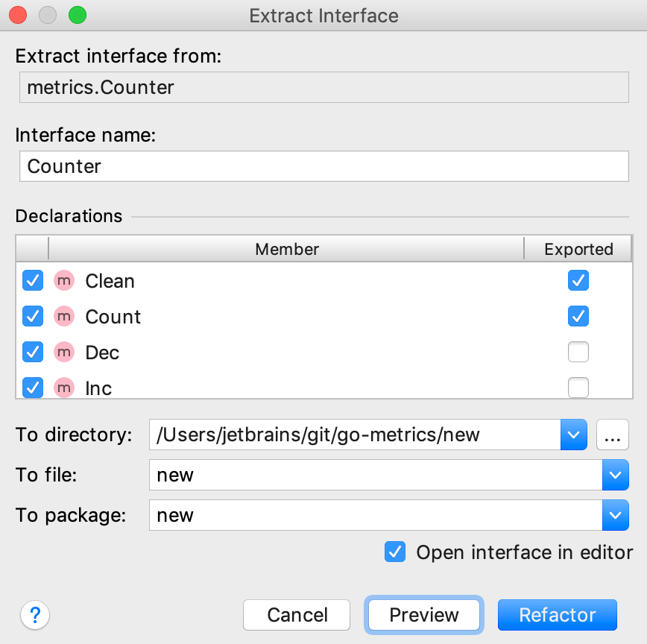Click the method icon beside Inc
This screenshot has height=644, width=647.
tap(64, 388)
